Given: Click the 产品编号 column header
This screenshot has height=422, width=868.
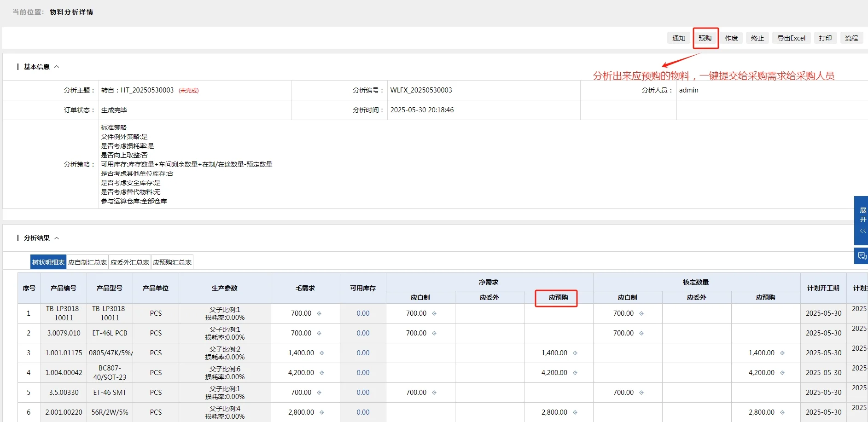Looking at the screenshot, I should point(64,288).
